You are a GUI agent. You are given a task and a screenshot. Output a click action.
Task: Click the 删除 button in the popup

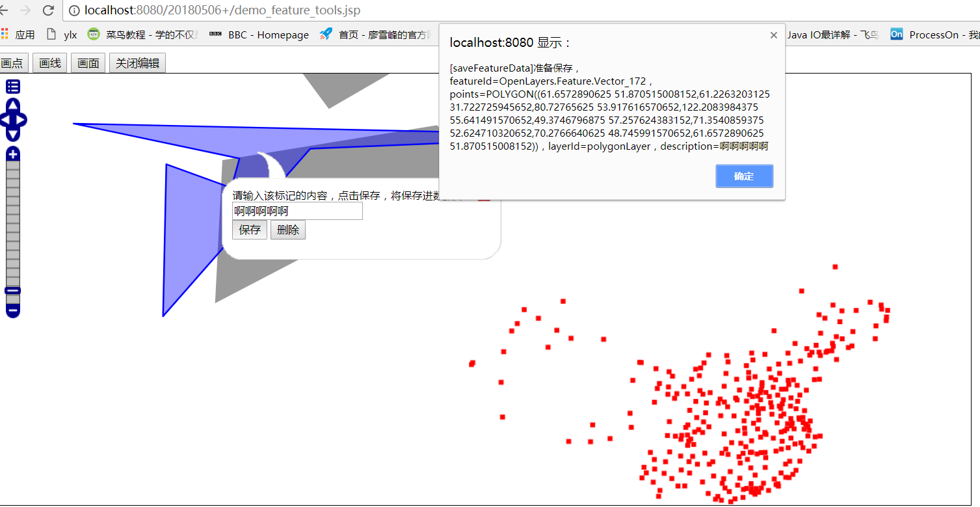pyautogui.click(x=288, y=230)
